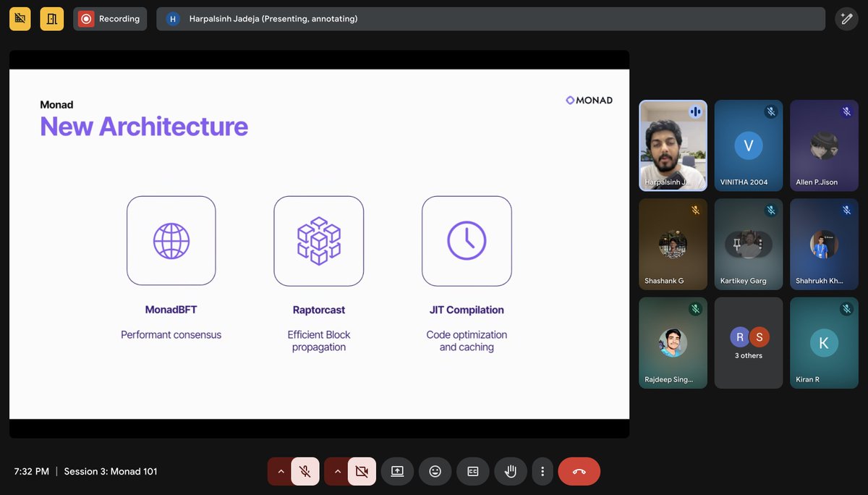The image size is (868, 495).
Task: Click the Recording indicator
Action: pos(110,19)
